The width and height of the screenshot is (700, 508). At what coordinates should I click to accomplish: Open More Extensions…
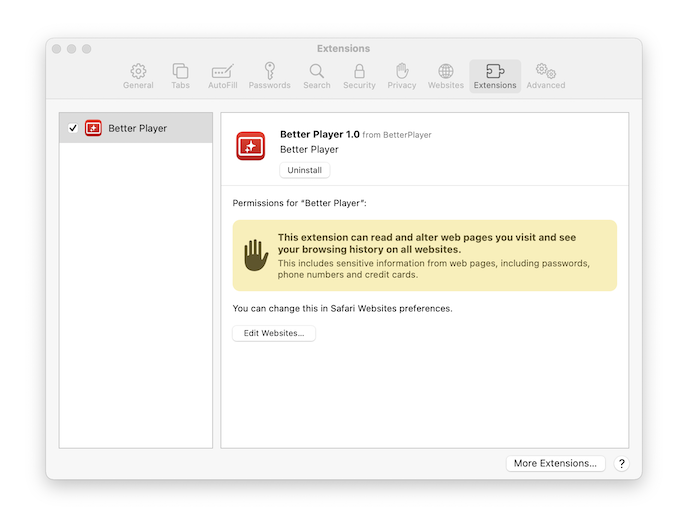point(555,463)
